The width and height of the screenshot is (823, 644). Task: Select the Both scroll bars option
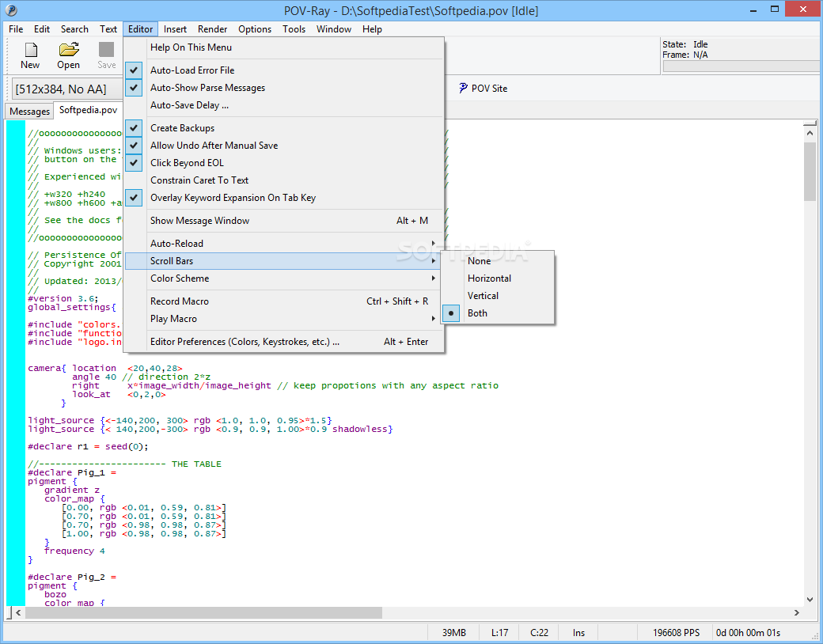(498, 313)
